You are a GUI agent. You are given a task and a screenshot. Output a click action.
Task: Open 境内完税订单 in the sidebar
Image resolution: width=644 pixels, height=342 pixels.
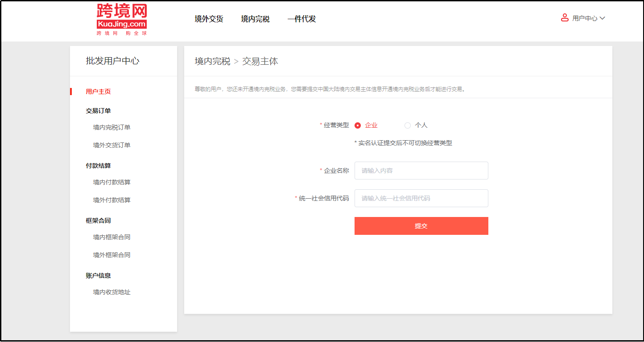111,127
